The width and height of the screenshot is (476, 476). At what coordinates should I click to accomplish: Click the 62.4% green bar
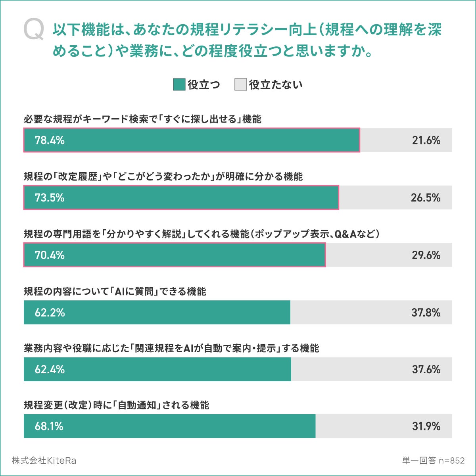(157, 369)
